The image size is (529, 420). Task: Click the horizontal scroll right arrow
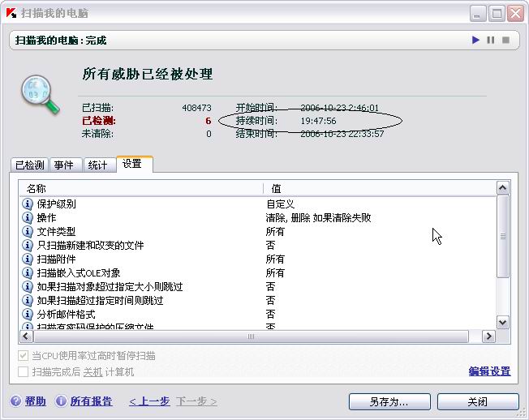[488, 336]
